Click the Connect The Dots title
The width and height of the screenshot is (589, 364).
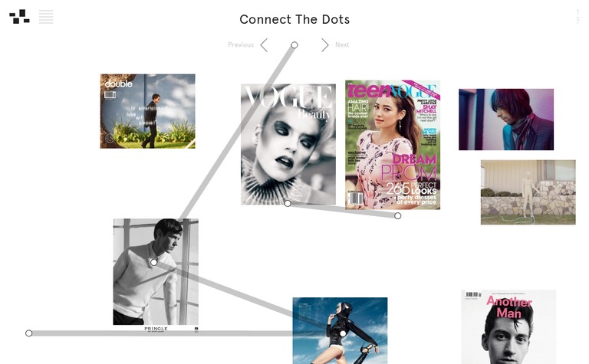(x=294, y=19)
